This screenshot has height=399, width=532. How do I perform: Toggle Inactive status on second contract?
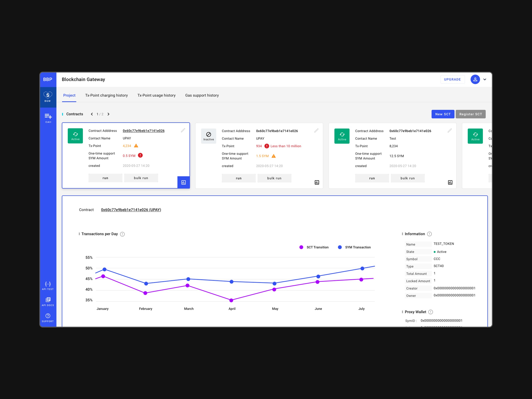pyautogui.click(x=208, y=136)
